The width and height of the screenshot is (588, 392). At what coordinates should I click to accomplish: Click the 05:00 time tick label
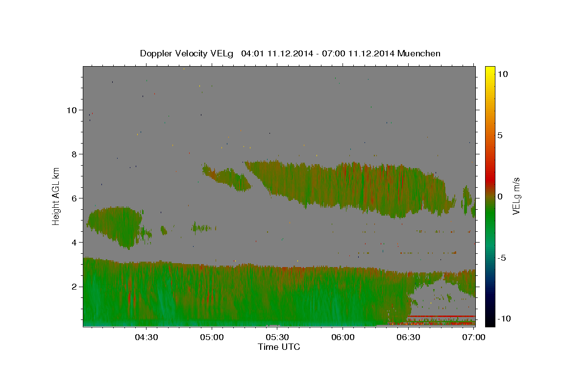(212, 337)
